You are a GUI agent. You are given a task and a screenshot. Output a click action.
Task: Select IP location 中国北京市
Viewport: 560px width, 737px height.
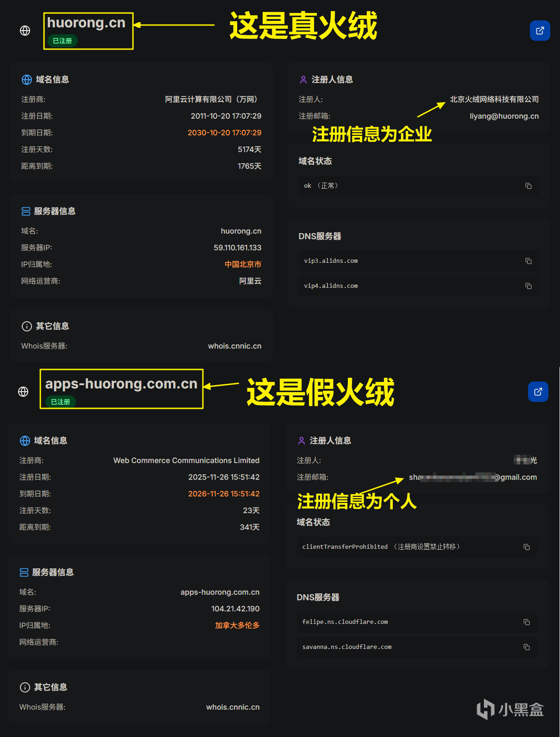[243, 264]
